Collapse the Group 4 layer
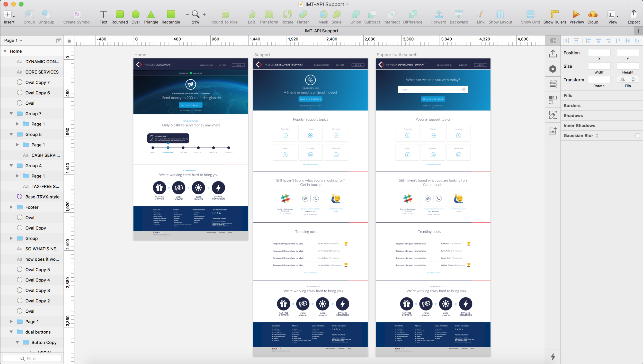Screen dimensions: 643x364 coord(11,165)
